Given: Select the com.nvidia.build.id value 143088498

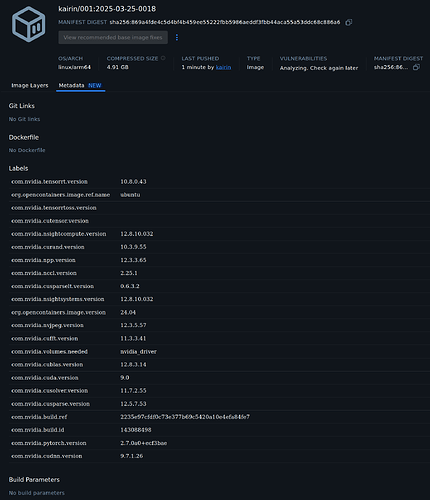Looking at the screenshot, I should click(136, 430).
